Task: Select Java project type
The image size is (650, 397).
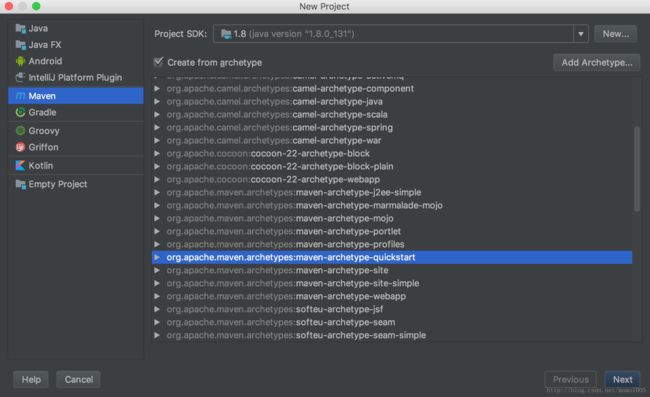Action: point(76,28)
